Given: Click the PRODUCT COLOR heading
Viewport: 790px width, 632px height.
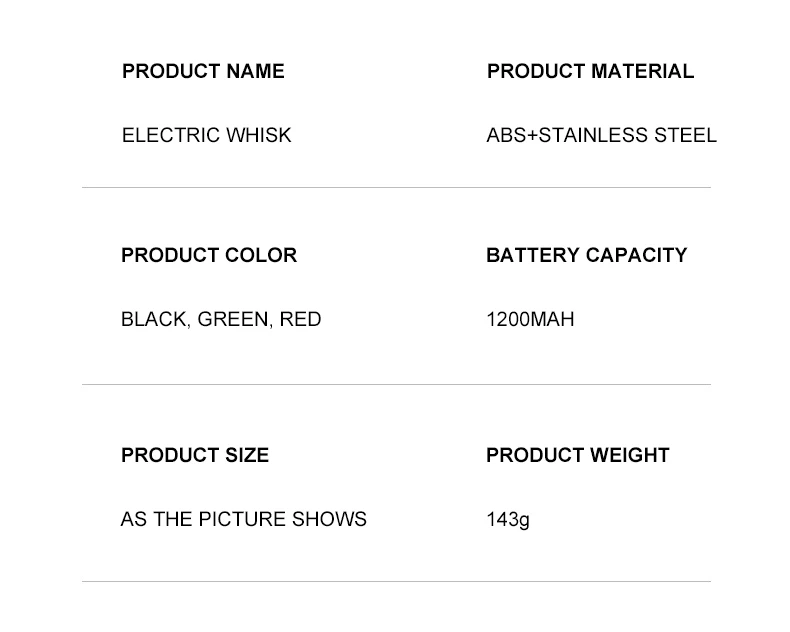Looking at the screenshot, I should click(x=209, y=255).
